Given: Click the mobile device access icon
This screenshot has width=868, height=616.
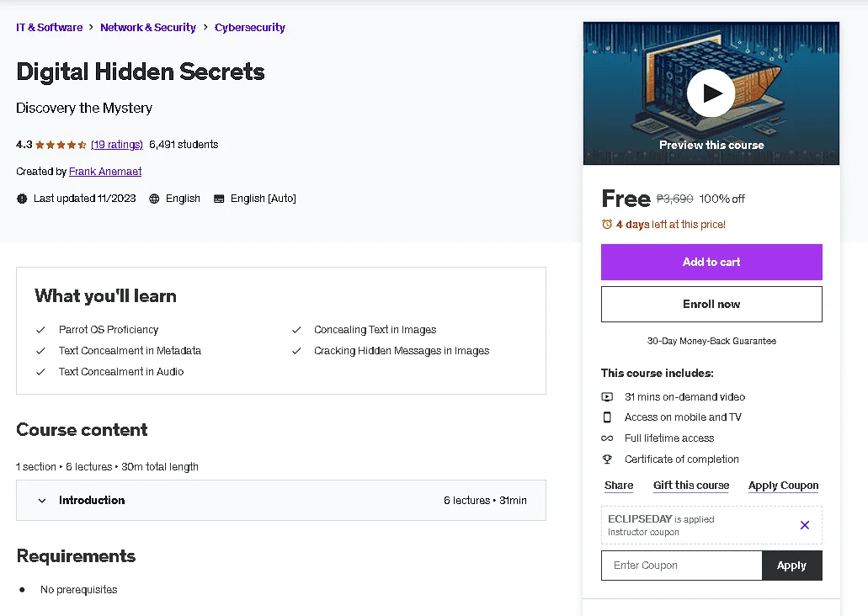Looking at the screenshot, I should click(x=607, y=417).
